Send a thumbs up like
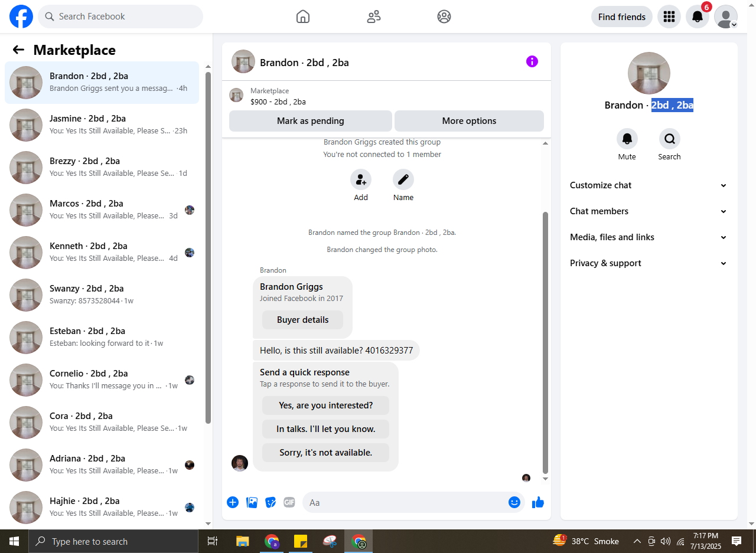The height and width of the screenshot is (553, 756). point(538,502)
